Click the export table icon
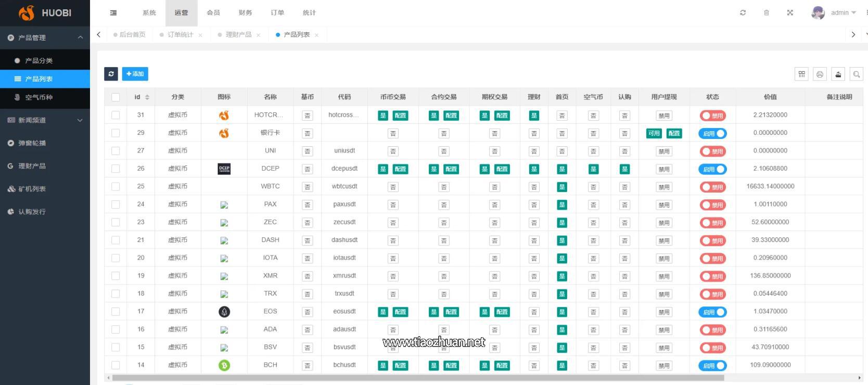The width and height of the screenshot is (868, 385). point(838,74)
